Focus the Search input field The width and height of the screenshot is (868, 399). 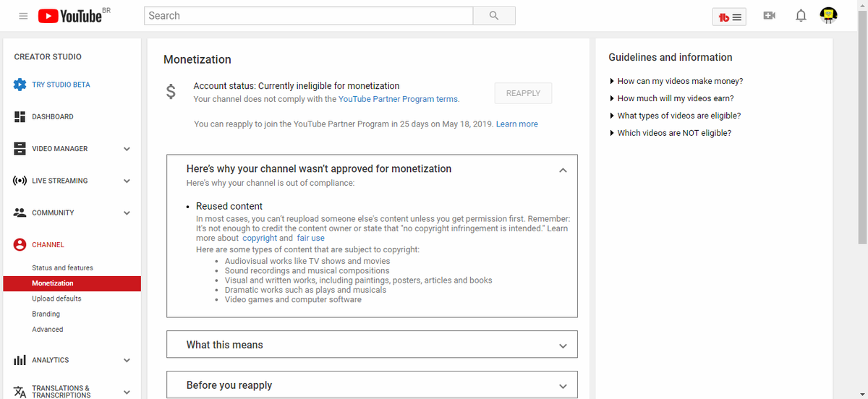point(309,16)
